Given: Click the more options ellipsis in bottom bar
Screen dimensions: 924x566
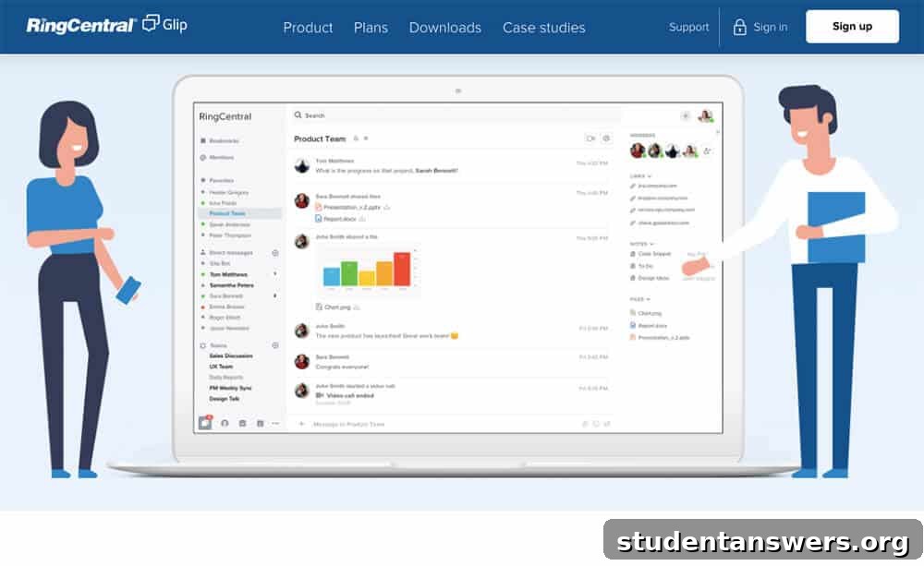Looking at the screenshot, I should tap(275, 423).
